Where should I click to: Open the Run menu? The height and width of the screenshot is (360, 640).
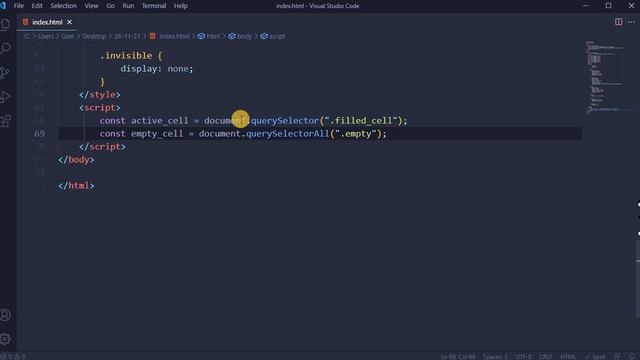128,6
